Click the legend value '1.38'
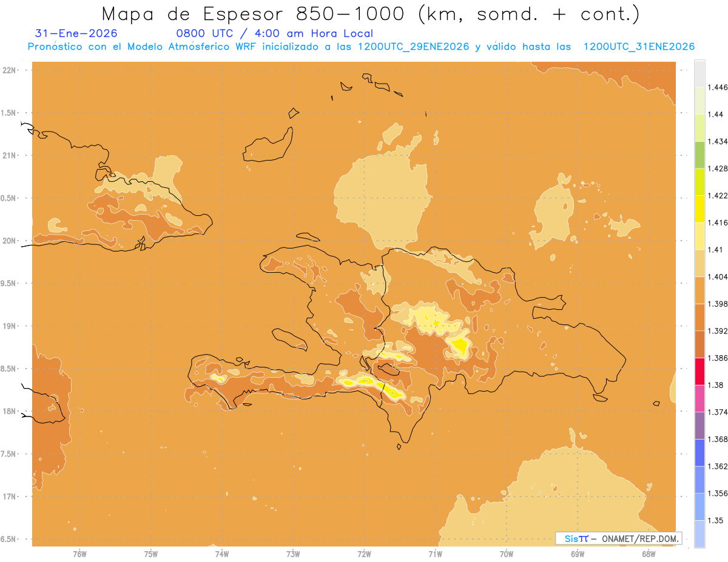This screenshot has width=728, height=562. pyautogui.click(x=716, y=385)
